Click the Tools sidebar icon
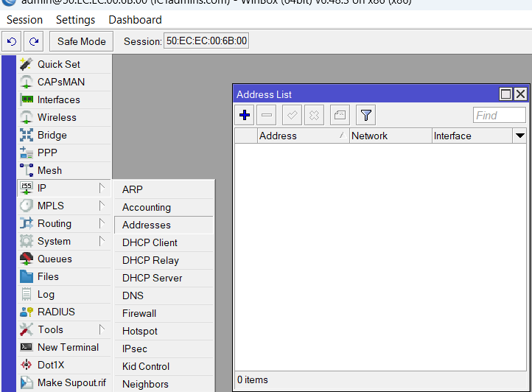This screenshot has height=392, width=532. point(27,329)
